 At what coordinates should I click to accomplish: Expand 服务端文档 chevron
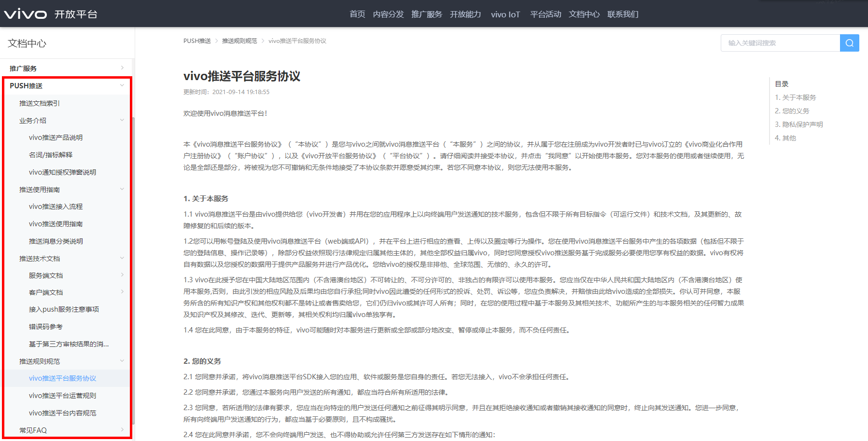(122, 275)
